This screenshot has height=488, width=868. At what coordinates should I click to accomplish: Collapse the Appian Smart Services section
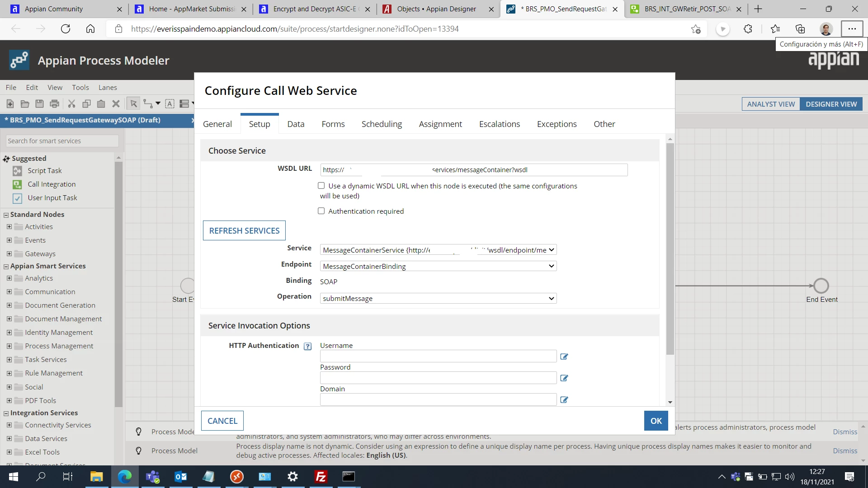pyautogui.click(x=6, y=267)
